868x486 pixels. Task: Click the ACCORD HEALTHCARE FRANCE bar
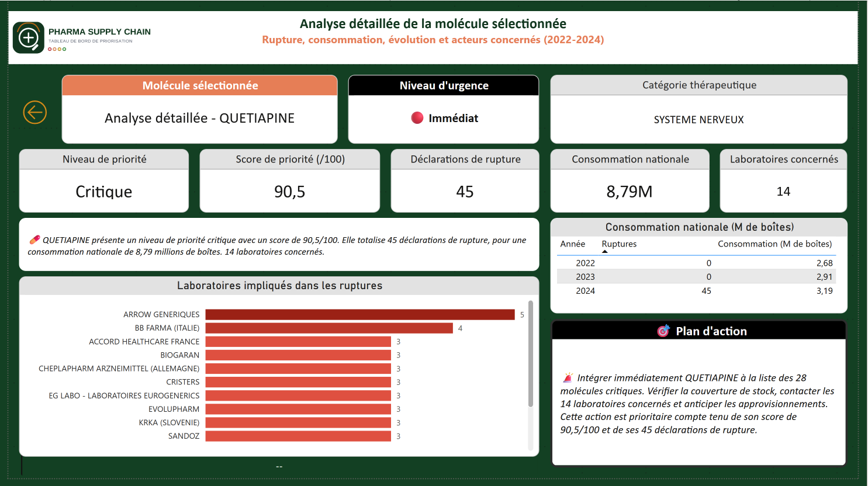pyautogui.click(x=298, y=342)
